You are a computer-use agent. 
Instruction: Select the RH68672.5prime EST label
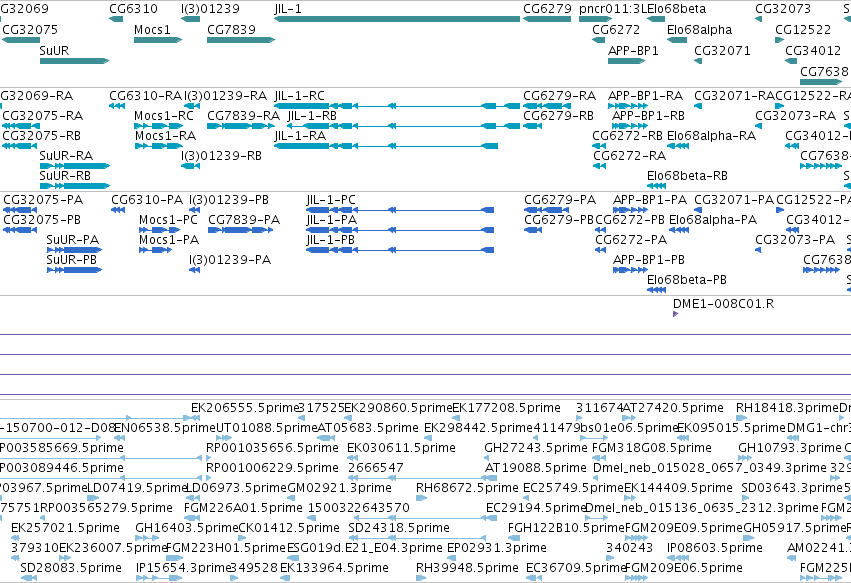[467, 487]
